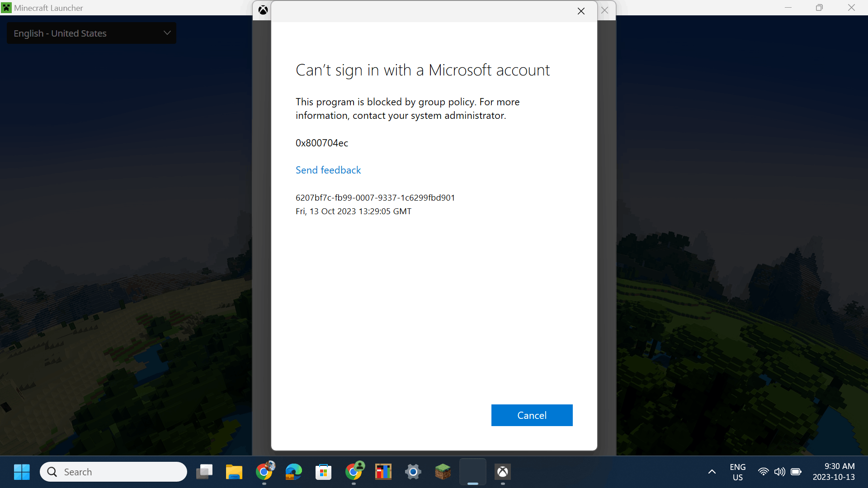
Task: Open File Explorer from the taskbar
Action: point(234,472)
